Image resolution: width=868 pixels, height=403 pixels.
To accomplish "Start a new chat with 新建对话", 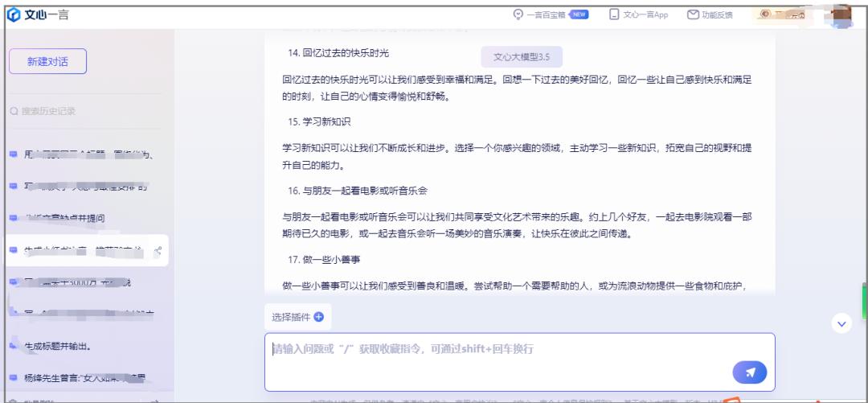I will (x=47, y=61).
